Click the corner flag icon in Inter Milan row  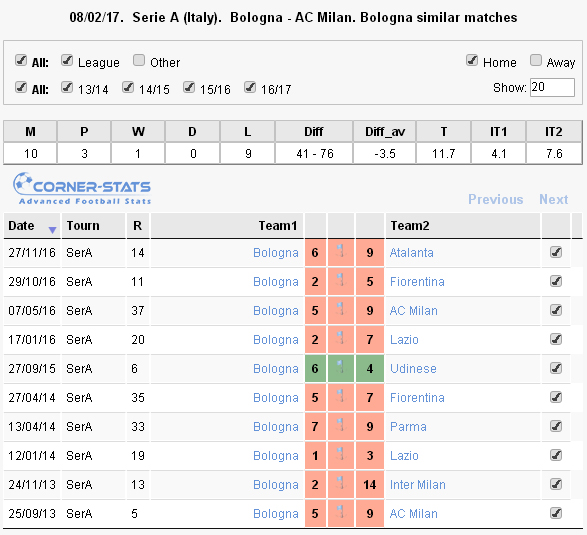coord(340,483)
